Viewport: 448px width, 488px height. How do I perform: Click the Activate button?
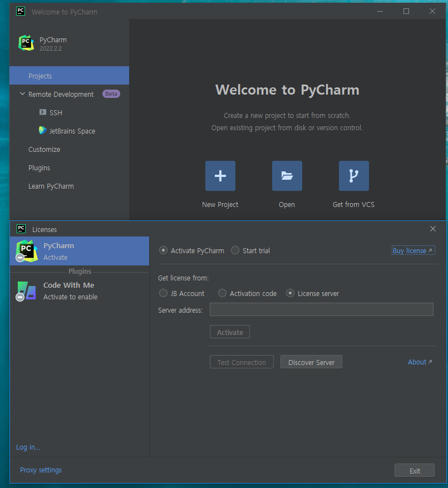pyautogui.click(x=230, y=332)
